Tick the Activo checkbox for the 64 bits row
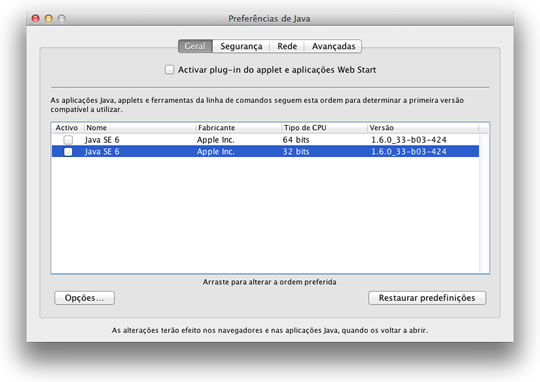540x382 pixels. click(68, 140)
